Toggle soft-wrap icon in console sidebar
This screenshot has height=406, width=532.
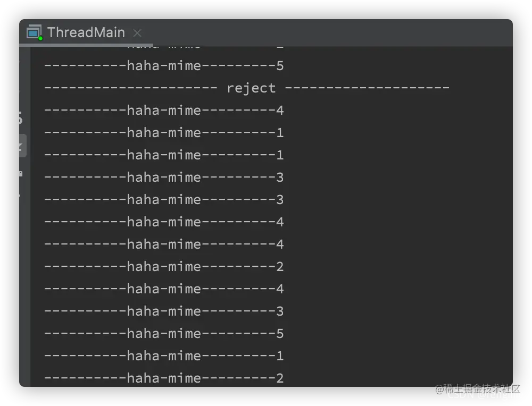tap(20, 118)
